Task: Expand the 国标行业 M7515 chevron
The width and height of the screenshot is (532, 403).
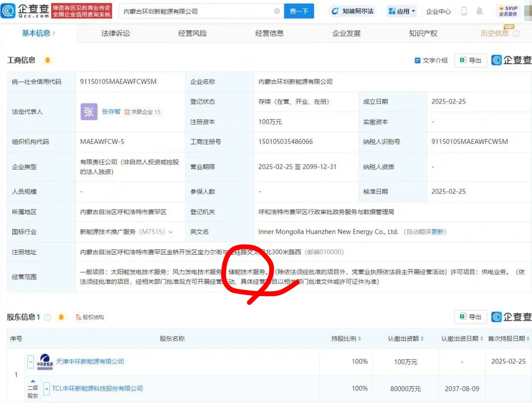Action: [x=170, y=232]
